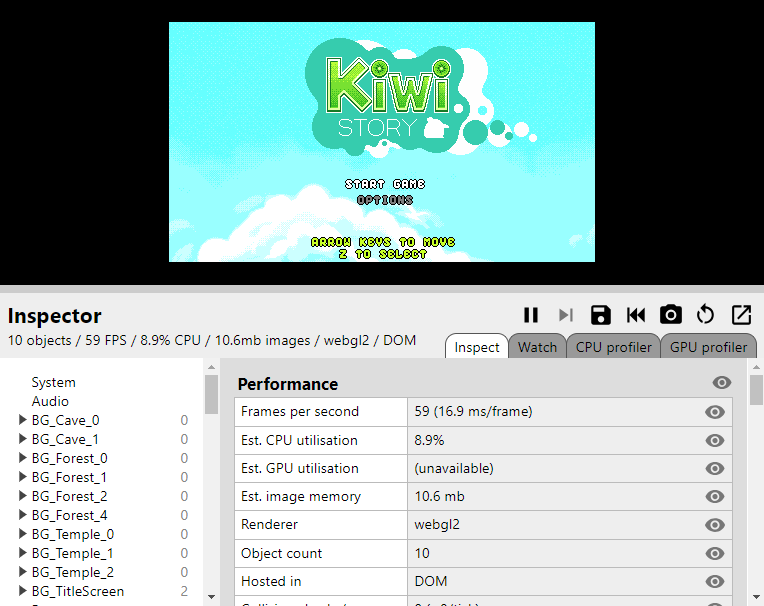Image resolution: width=764 pixels, height=606 pixels.
Task: Step forward one frame
Action: 566,315
